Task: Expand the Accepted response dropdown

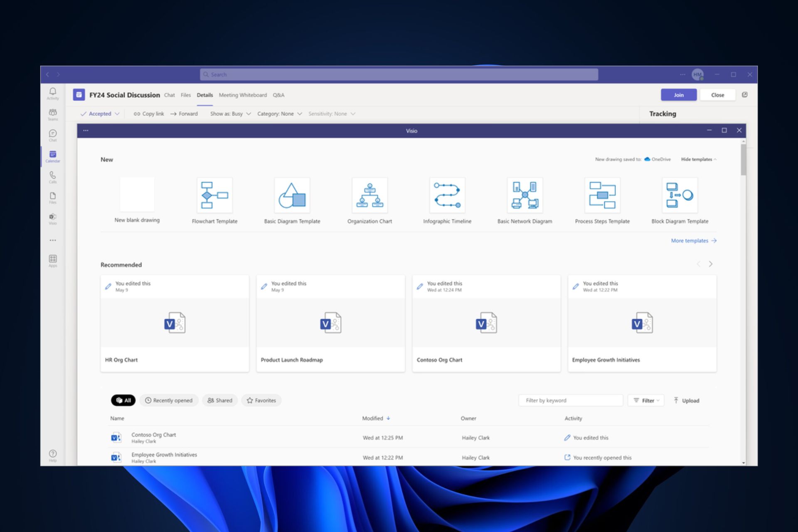Action: 100,114
